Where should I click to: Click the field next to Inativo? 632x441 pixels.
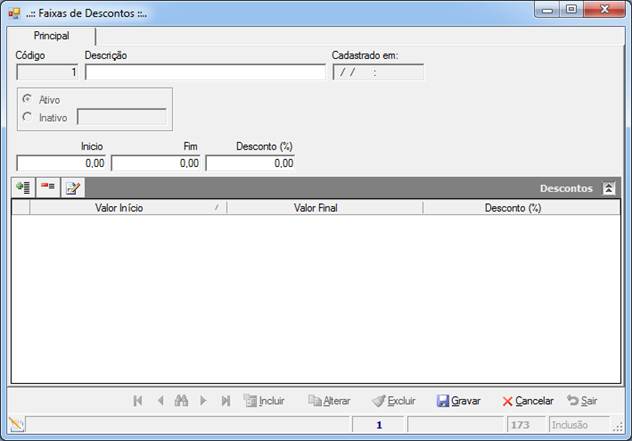click(122, 117)
